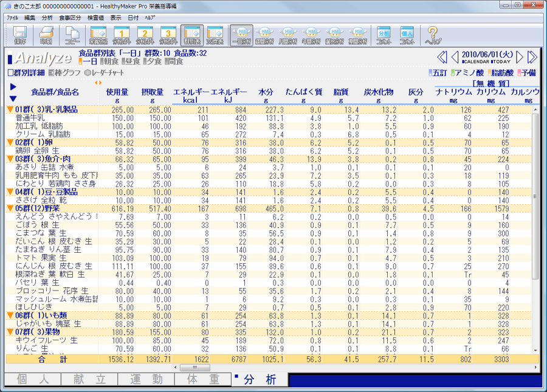This screenshot has height=392, width=547.
Task: Open the 交換表 exchange table icon
Action: click(x=215, y=36)
